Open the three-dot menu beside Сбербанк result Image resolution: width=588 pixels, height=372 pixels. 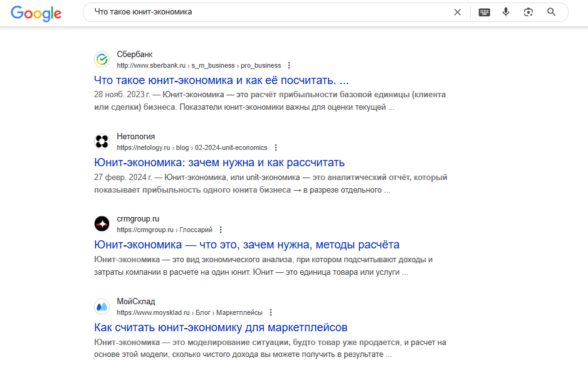pos(288,65)
